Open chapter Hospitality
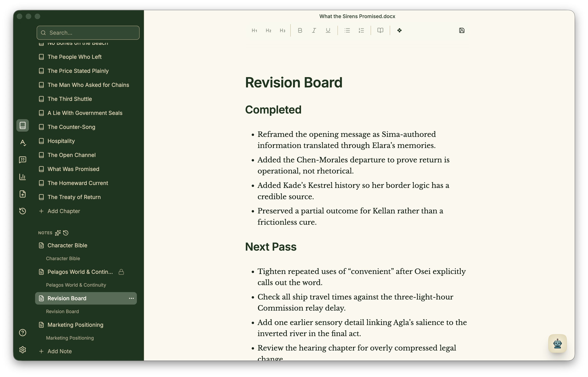Screen dimensions: 588x377 86,141
